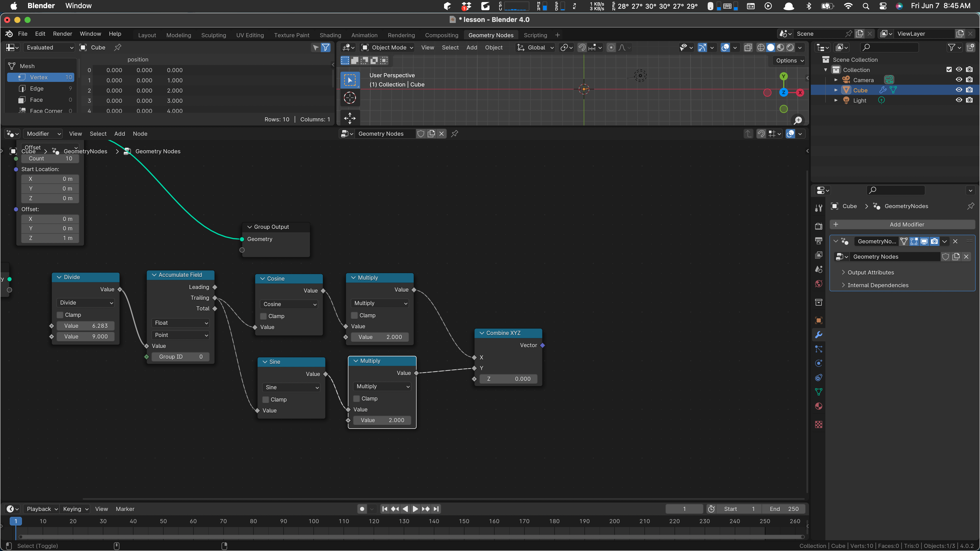Open the Node menu in node editor
The height and width of the screenshot is (551, 980).
pyautogui.click(x=140, y=133)
